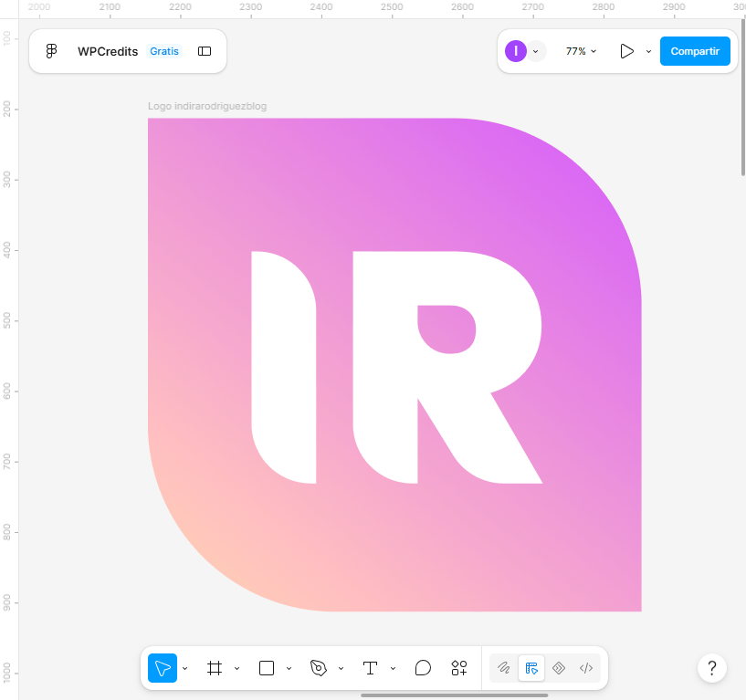This screenshot has width=746, height=700.
Task: Select the Frame tool
Action: click(215, 668)
